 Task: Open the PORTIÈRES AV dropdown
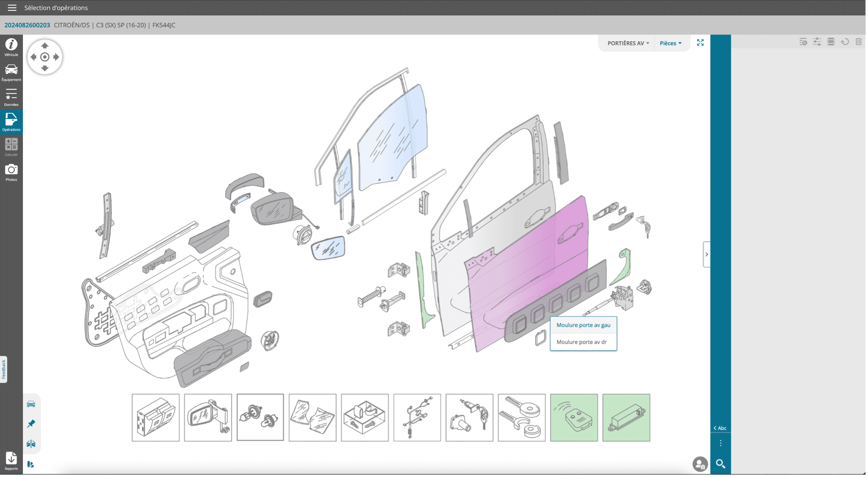click(628, 43)
